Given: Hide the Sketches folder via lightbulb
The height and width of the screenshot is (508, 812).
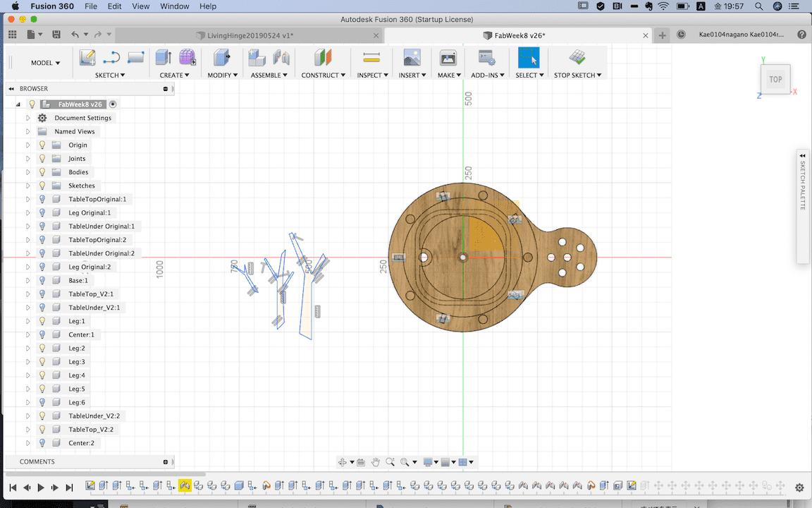Looking at the screenshot, I should (x=42, y=186).
